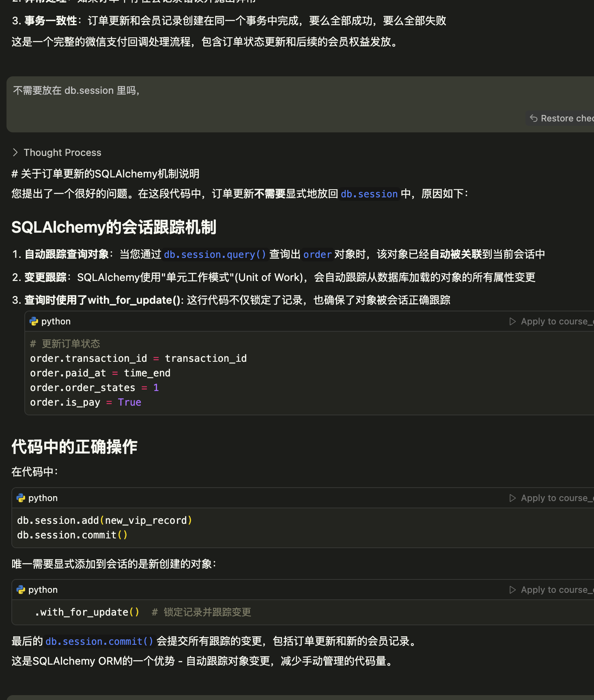Click heading 'SQLAlchemy的会话跟踪机制'
Screen dimensions: 594x700
pyautogui.click(x=114, y=227)
